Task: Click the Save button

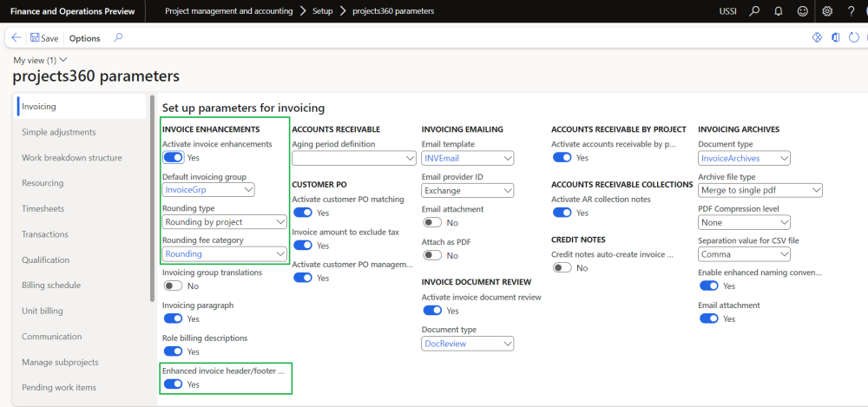Action: pos(44,38)
